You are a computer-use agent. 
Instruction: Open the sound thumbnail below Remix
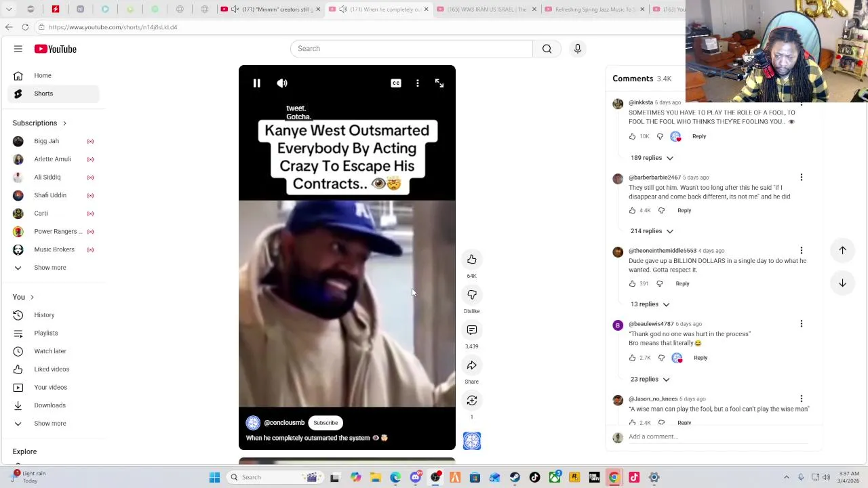(x=472, y=441)
